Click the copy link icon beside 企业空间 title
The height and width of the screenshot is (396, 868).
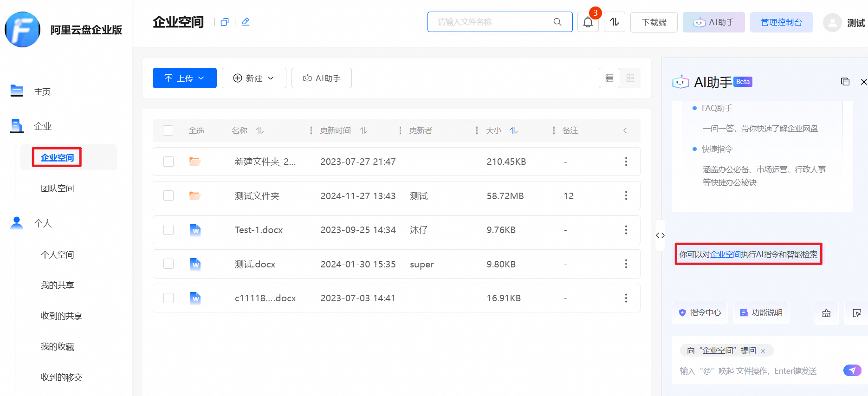(225, 22)
